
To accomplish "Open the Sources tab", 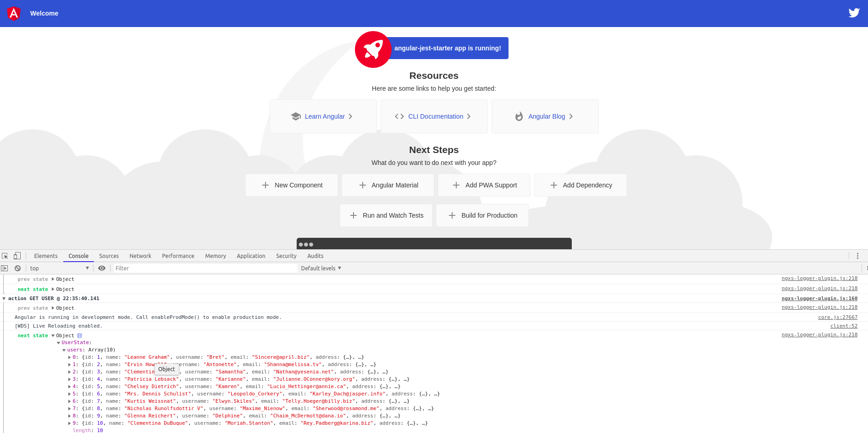I will tap(109, 256).
